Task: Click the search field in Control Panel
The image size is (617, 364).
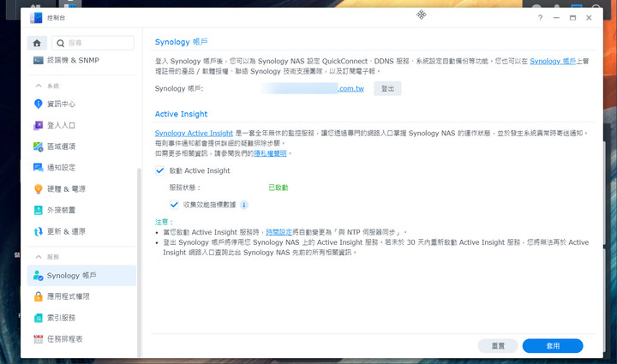Action: tap(93, 43)
